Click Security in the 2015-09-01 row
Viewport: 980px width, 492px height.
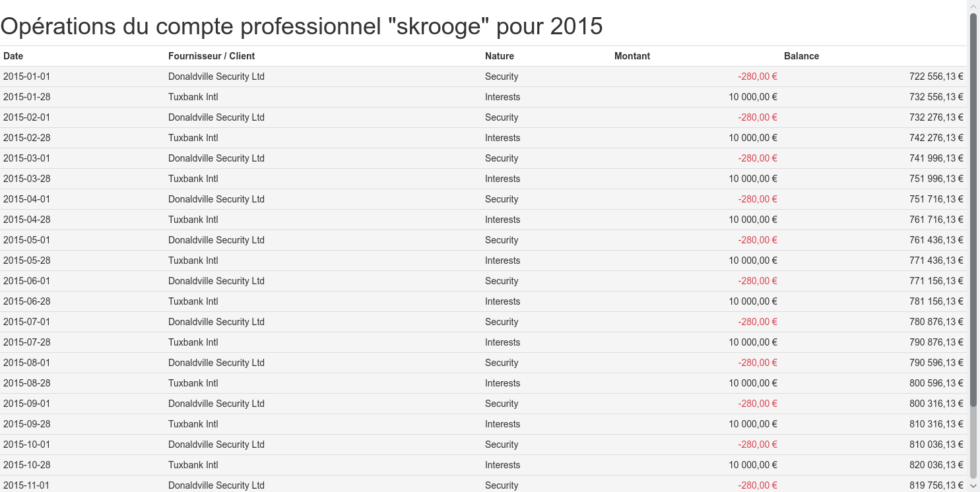point(501,404)
